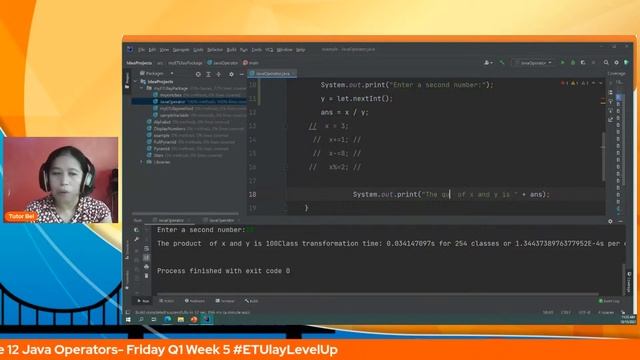This screenshot has height=360, width=640.
Task: Select FullPyramid class in project tree
Action: tap(164, 142)
